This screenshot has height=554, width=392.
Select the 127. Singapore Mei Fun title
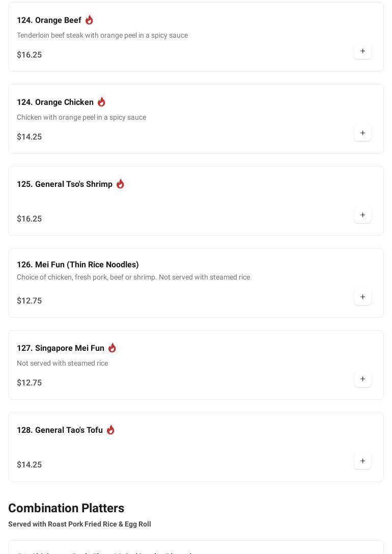tap(61, 348)
